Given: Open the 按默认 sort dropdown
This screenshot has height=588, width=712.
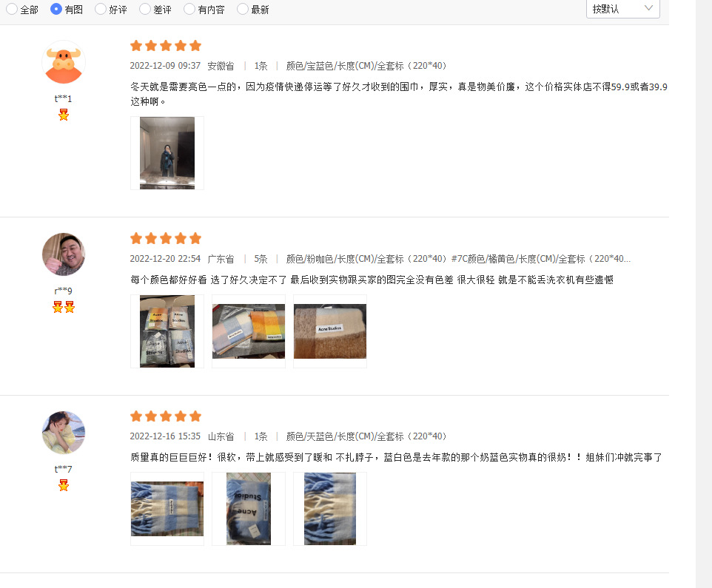Looking at the screenshot, I should click(x=623, y=9).
